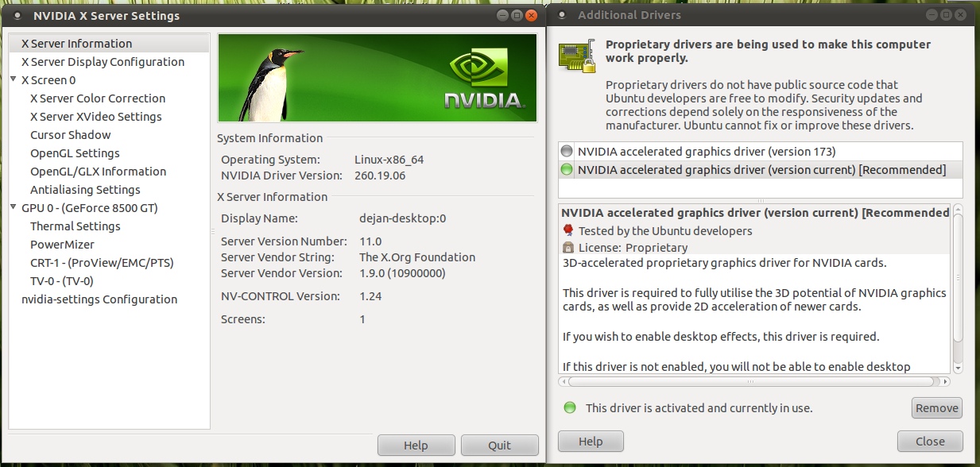Click Server Version Number value 11.0

tap(370, 241)
